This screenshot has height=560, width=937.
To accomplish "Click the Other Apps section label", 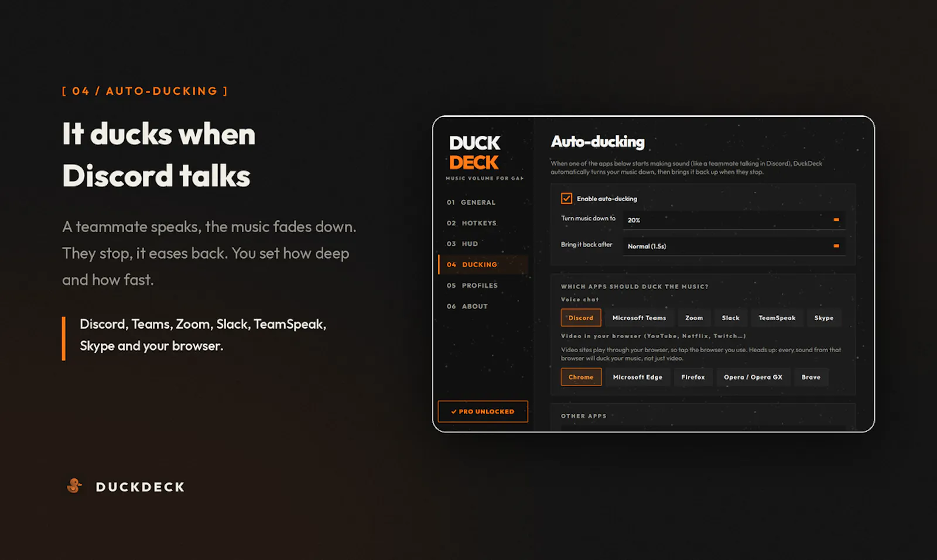I will click(583, 416).
